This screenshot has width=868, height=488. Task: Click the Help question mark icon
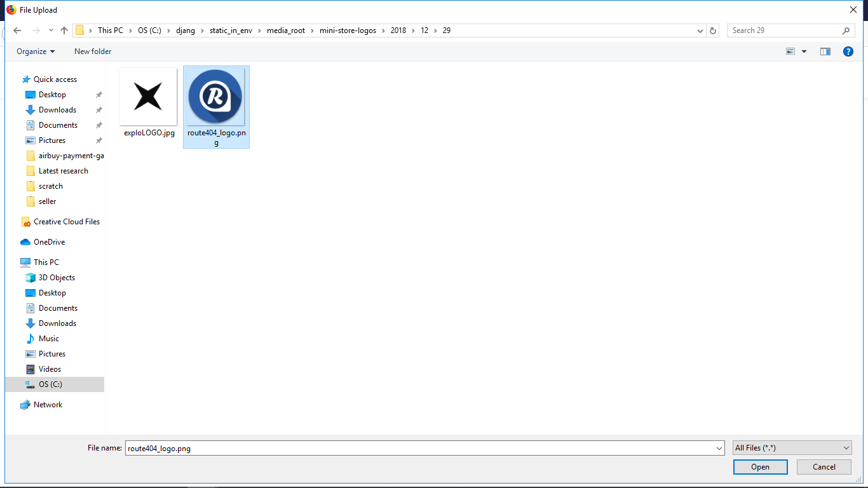[x=848, y=51]
